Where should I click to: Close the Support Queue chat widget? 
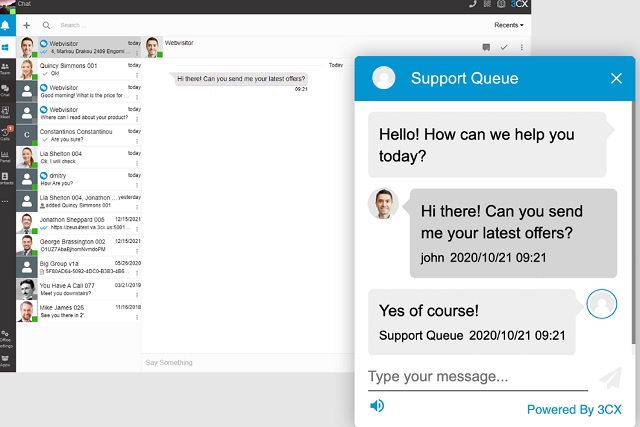616,78
